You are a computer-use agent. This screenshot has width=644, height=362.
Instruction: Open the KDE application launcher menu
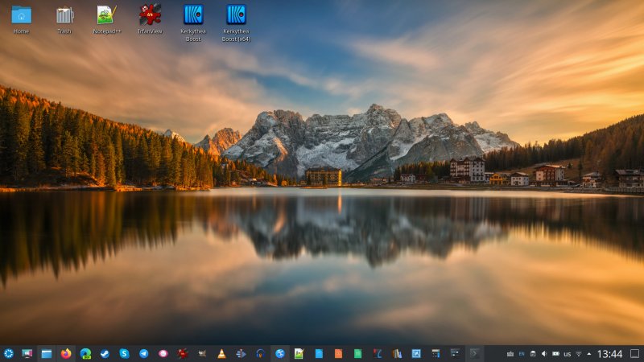(8, 353)
